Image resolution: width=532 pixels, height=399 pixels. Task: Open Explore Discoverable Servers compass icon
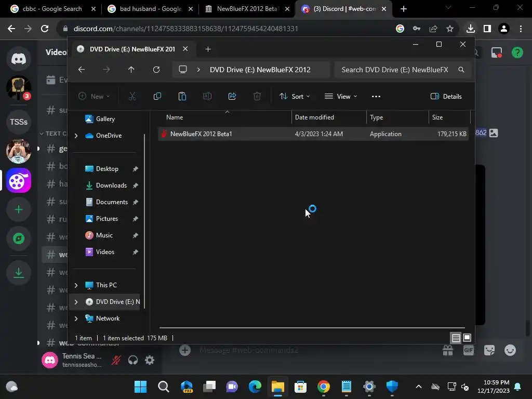pyautogui.click(x=19, y=238)
